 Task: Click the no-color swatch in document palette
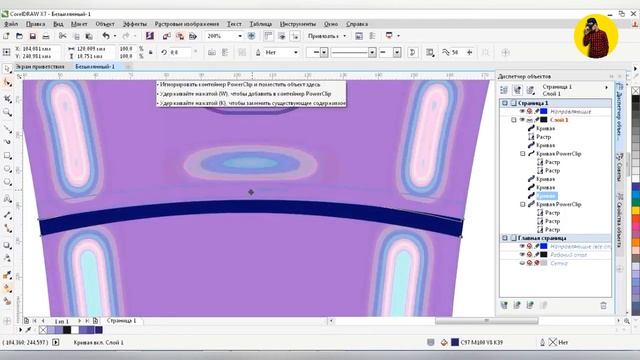click(43, 330)
